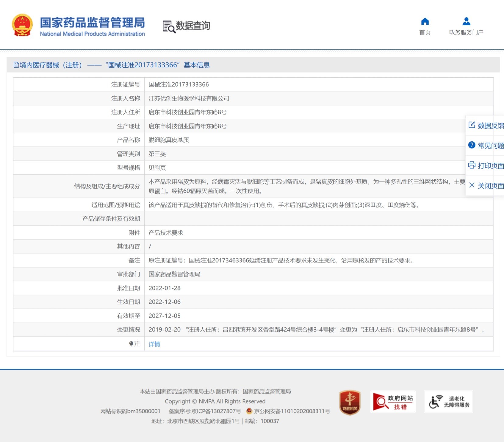Click the 关闭页面 label
The height and width of the screenshot is (442, 504).
(491, 186)
